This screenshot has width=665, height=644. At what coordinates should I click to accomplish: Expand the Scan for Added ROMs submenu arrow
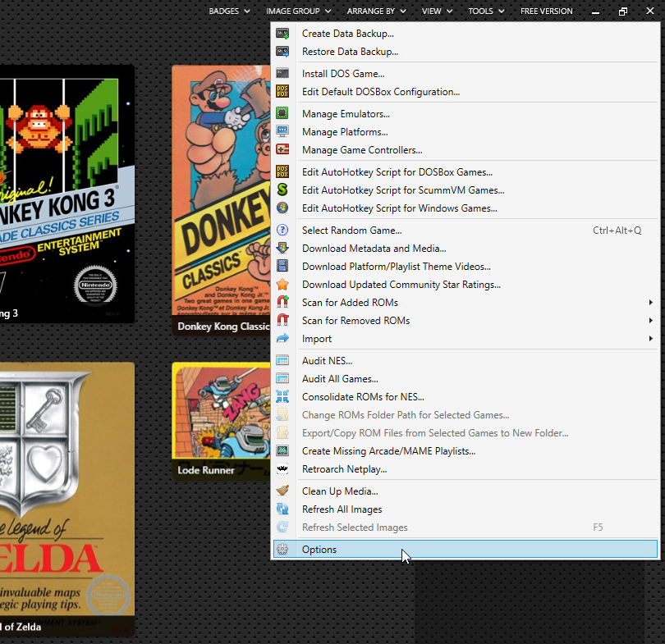pyautogui.click(x=650, y=302)
